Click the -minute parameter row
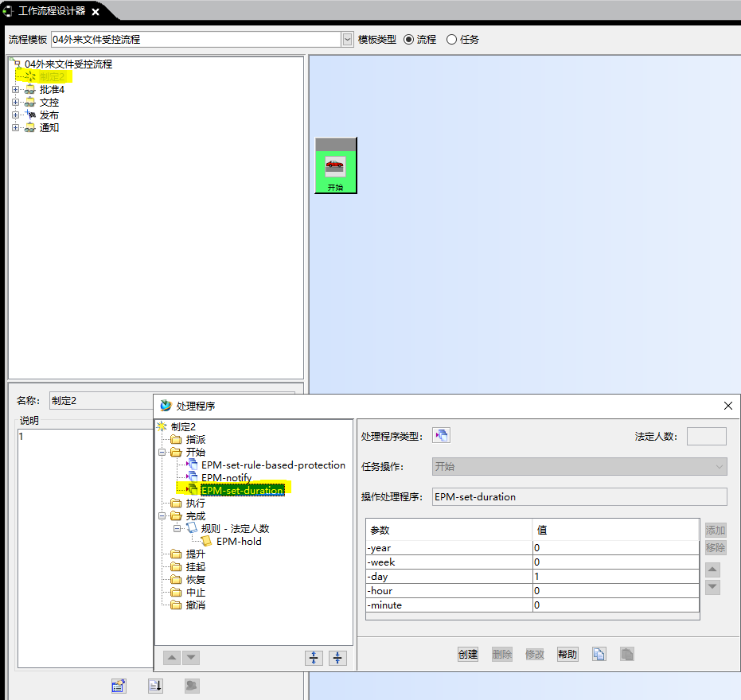 click(x=532, y=605)
